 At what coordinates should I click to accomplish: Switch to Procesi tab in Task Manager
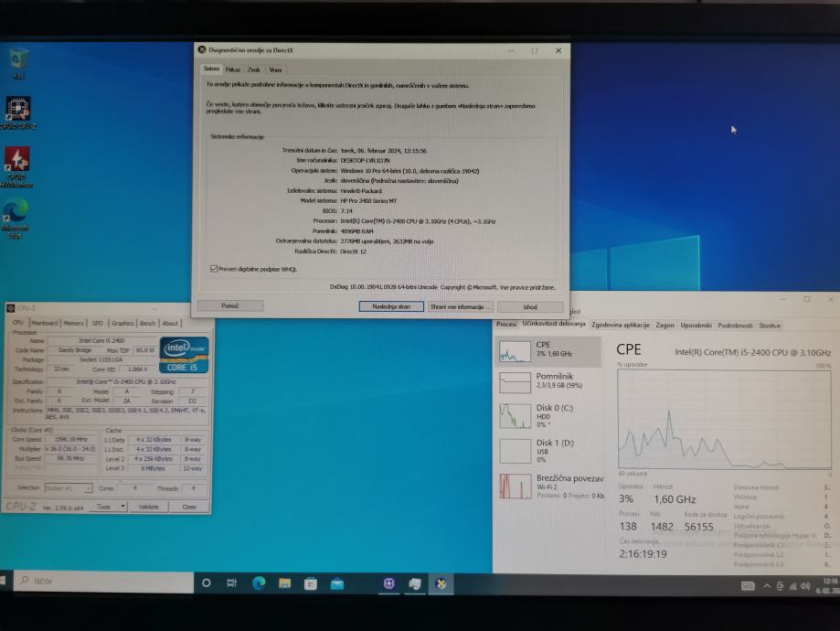tap(506, 325)
